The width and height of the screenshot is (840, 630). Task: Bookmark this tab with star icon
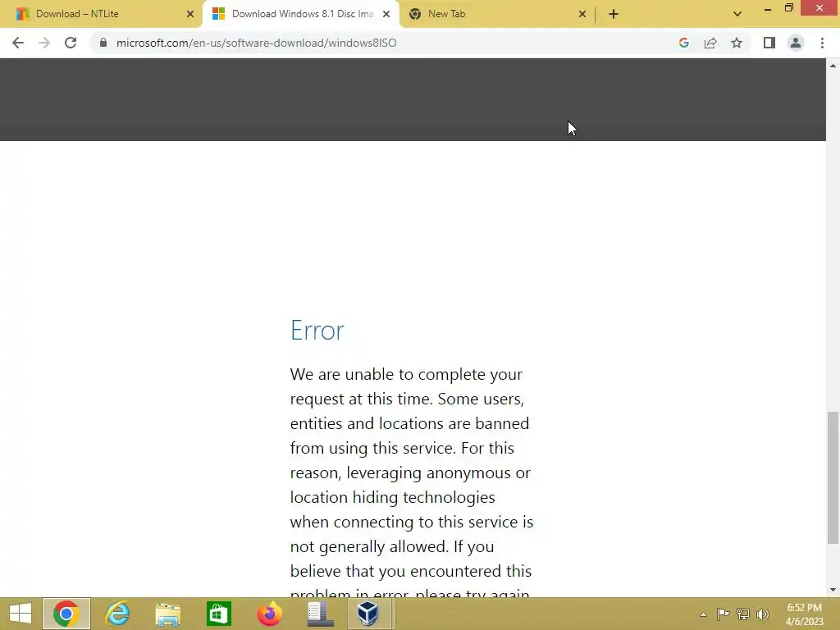(737, 43)
